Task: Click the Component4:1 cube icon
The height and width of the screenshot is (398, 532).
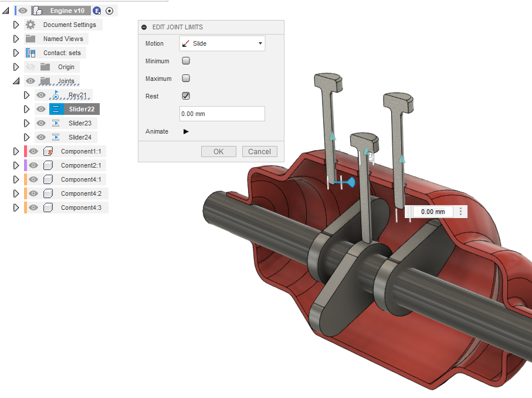Action: 48,179
